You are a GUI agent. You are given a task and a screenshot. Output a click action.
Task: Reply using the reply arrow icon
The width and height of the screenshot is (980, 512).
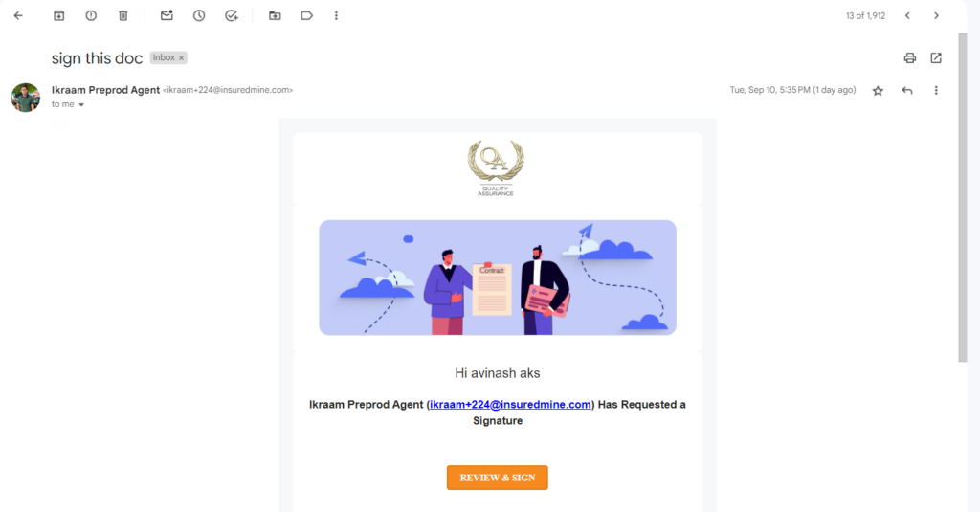(907, 91)
